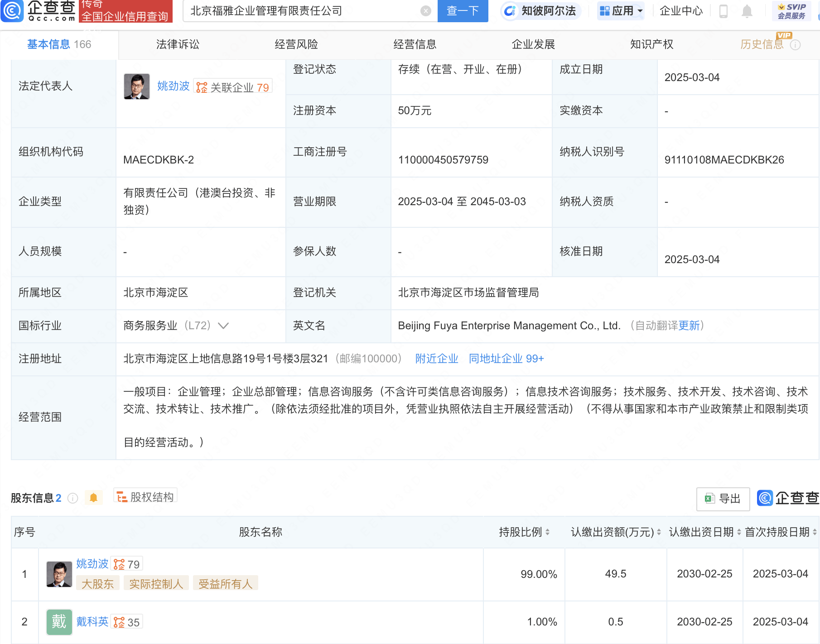Switch to the 经营信息 tab
Viewport: 820px width, 644px height.
pos(415,44)
